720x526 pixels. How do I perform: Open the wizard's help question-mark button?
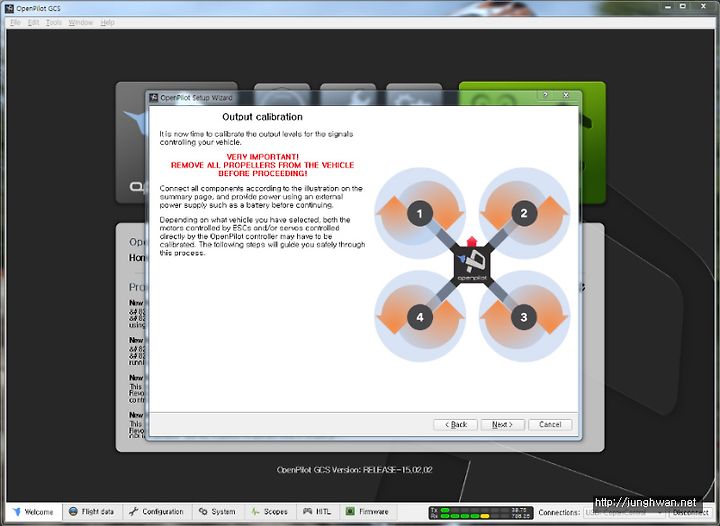(546, 95)
